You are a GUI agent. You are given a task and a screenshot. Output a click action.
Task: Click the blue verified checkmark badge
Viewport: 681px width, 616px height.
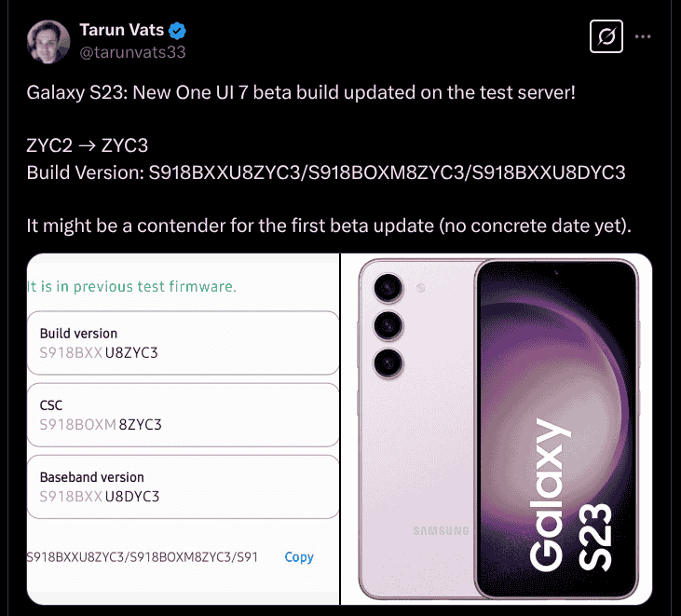click(x=177, y=31)
